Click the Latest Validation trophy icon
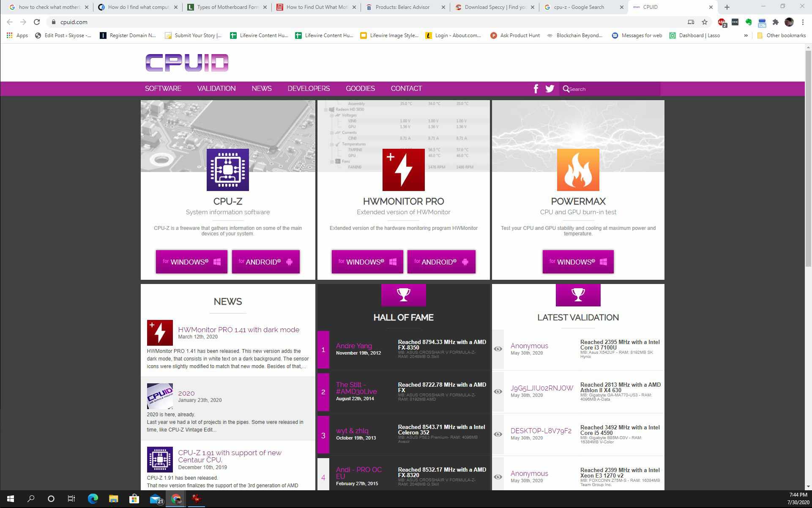 click(x=578, y=295)
